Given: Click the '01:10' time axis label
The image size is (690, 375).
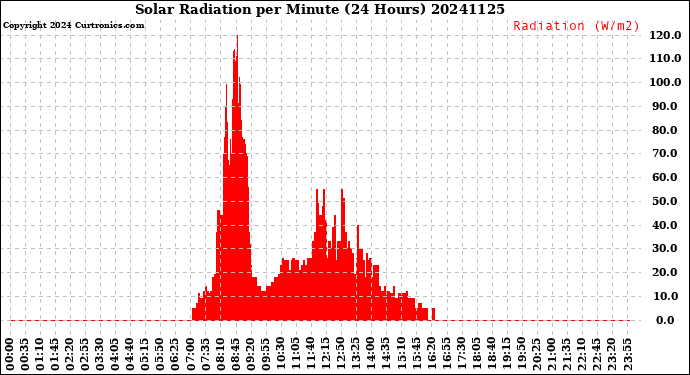Looking at the screenshot, I should click(40, 355).
